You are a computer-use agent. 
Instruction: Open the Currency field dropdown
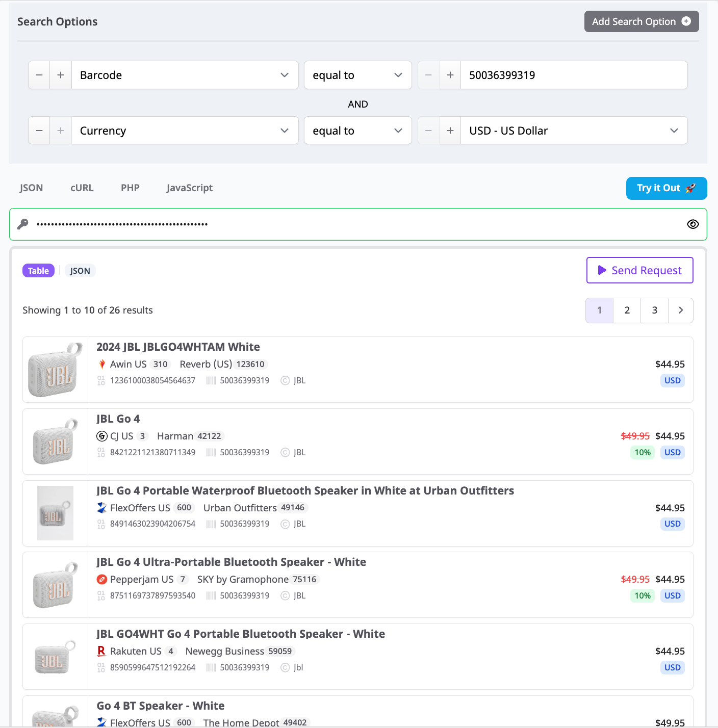[185, 131]
